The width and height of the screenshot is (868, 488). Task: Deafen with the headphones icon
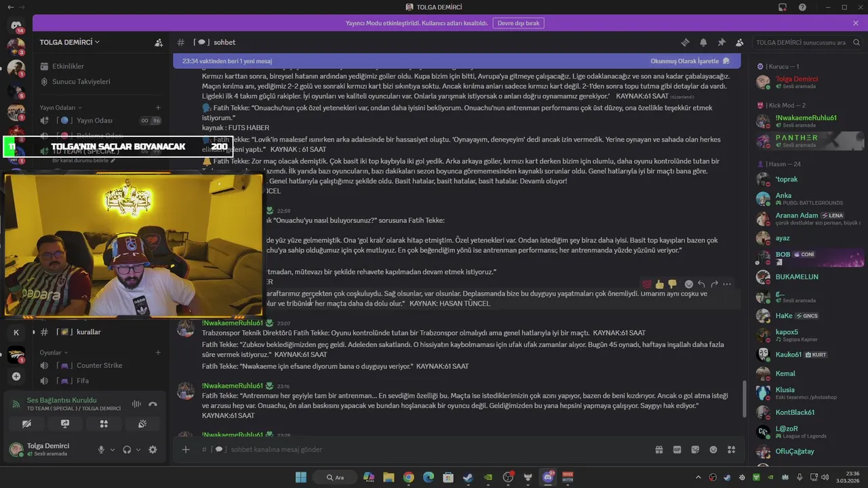coord(127,449)
